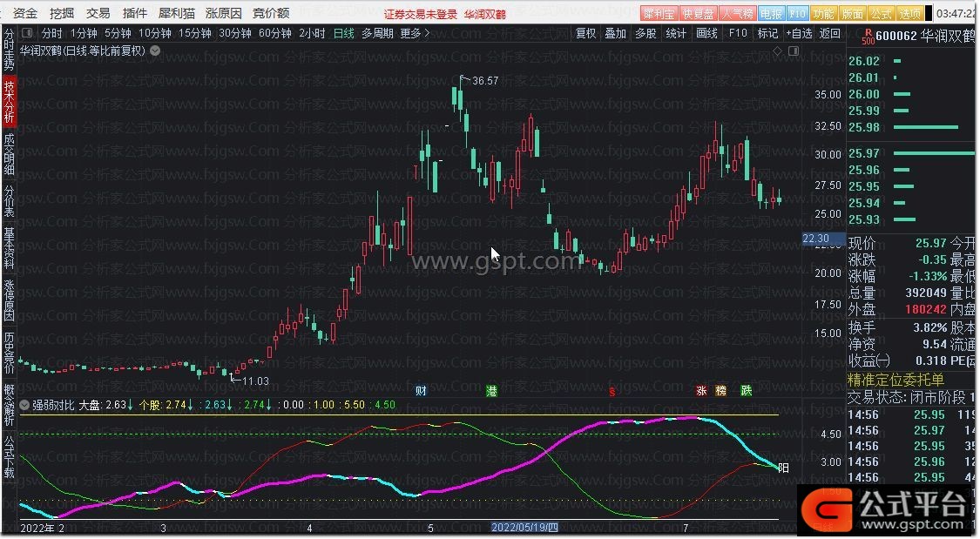Screen dimensions: 980x539
Task: Click the 统计 statistics toolbar item
Action: coord(676,33)
